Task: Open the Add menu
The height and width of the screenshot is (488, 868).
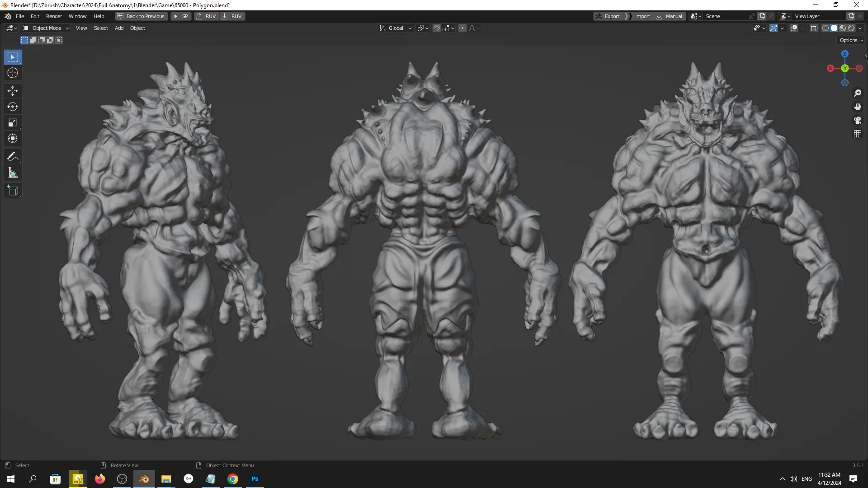Action: pos(119,28)
